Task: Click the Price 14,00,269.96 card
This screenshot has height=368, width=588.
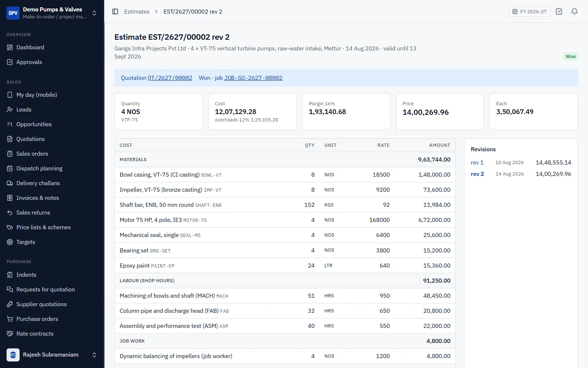Action: coord(440,112)
